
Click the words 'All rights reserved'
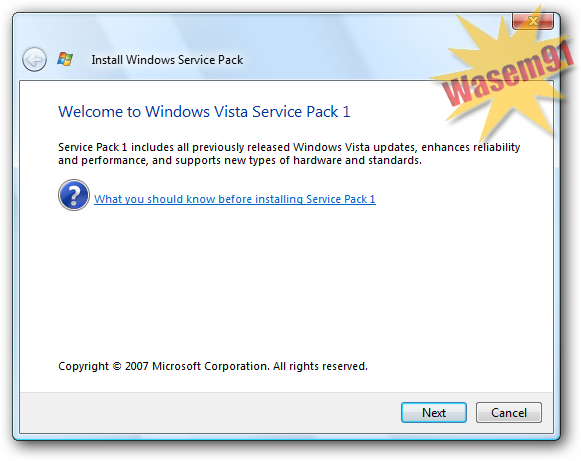click(x=320, y=366)
